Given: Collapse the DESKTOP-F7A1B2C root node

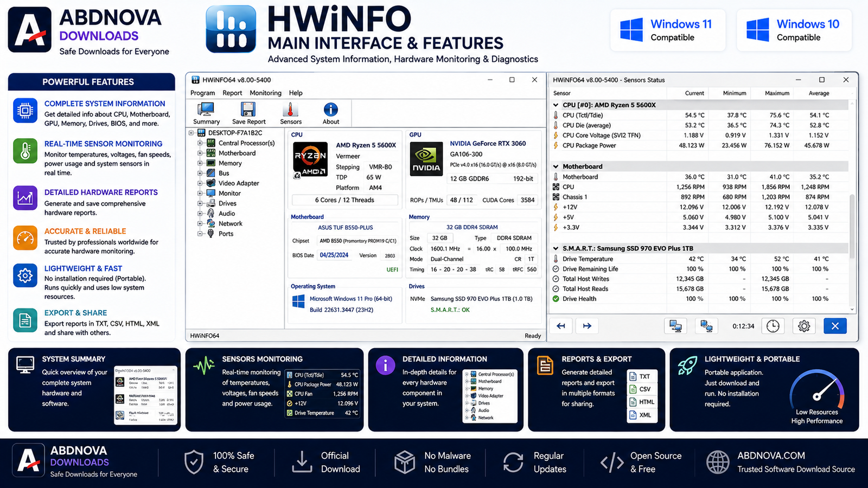Looking at the screenshot, I should [x=192, y=133].
